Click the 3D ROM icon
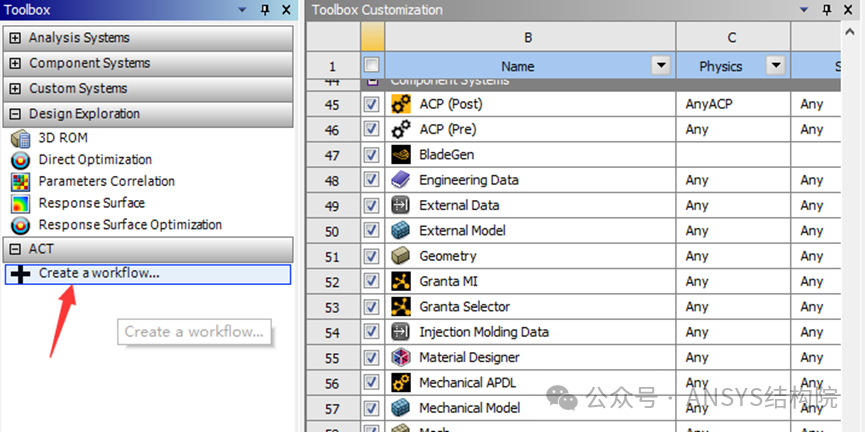Image resolution: width=865 pixels, height=432 pixels. 20,138
